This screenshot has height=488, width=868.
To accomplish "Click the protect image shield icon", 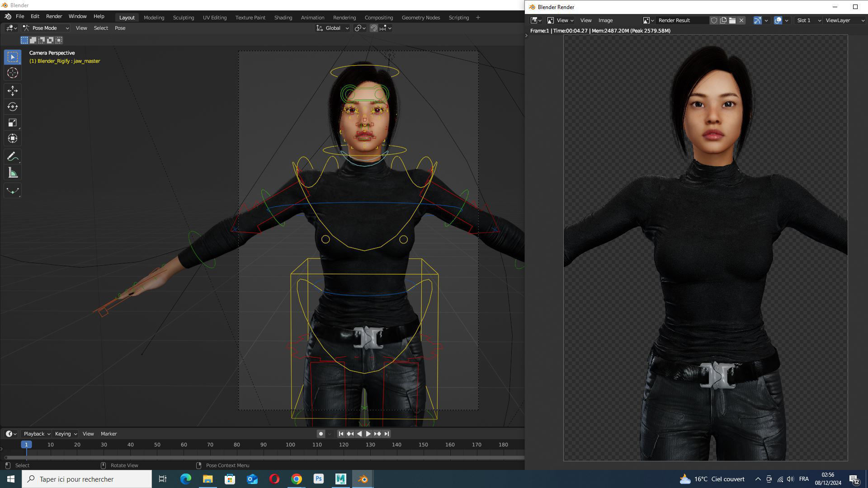I will coord(714,20).
